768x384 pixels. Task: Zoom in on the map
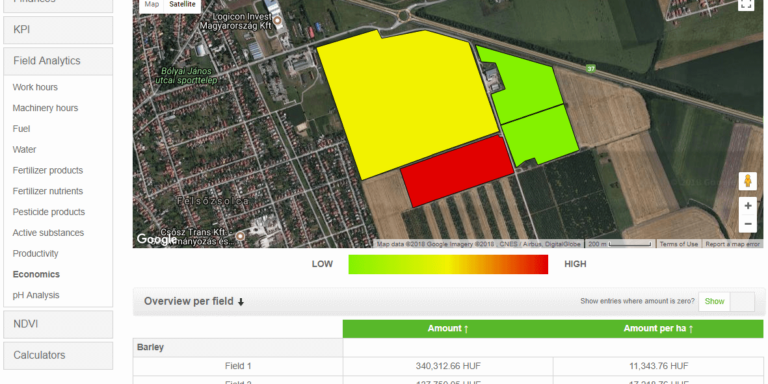point(747,206)
